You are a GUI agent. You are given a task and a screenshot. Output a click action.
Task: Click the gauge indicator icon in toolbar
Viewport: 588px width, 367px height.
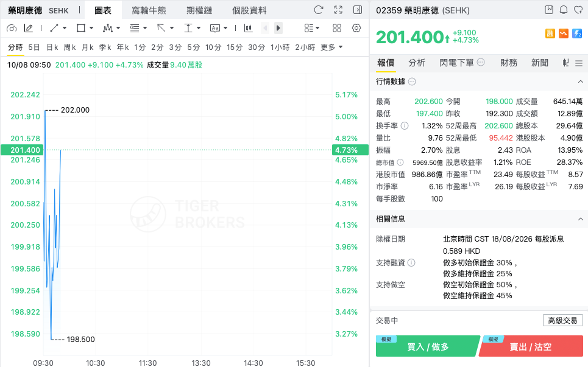click(12, 28)
